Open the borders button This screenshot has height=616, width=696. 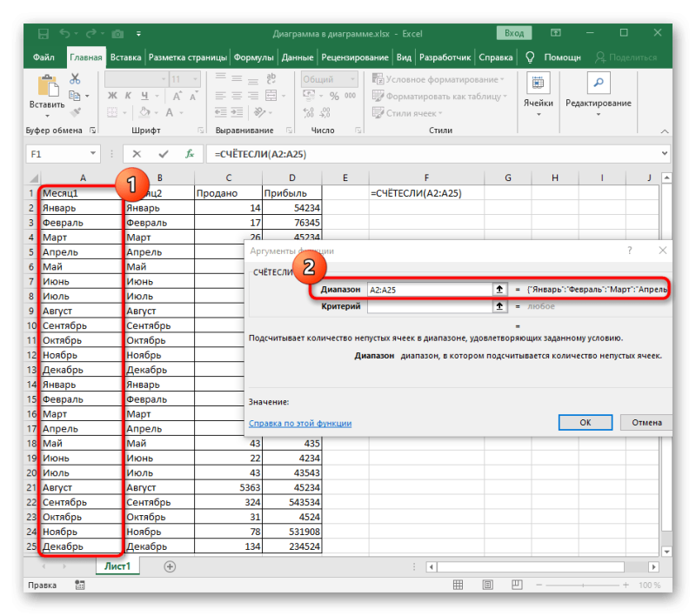[x=112, y=113]
